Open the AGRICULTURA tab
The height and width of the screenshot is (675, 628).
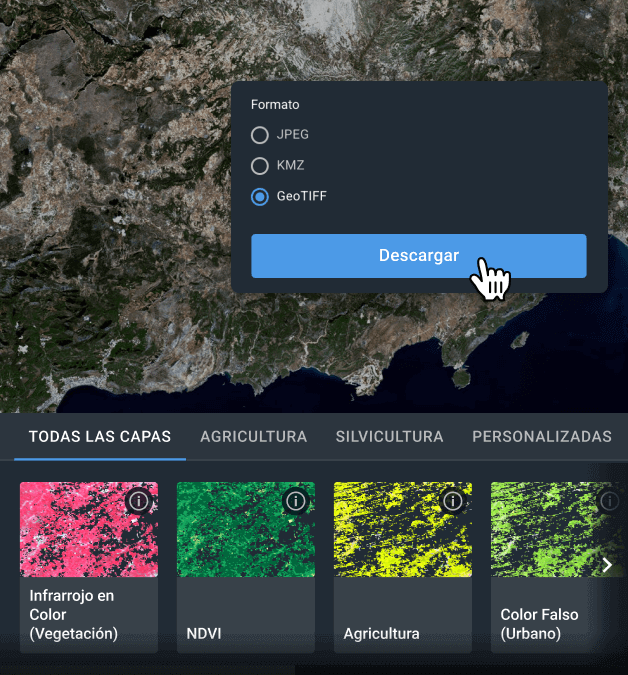pyautogui.click(x=253, y=437)
